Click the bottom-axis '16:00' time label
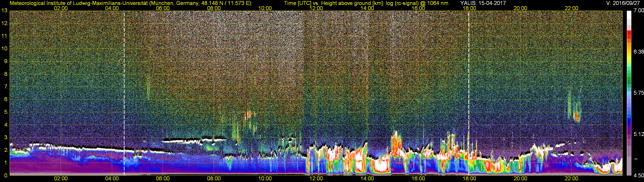This screenshot has height=182, width=644. [x=418, y=179]
